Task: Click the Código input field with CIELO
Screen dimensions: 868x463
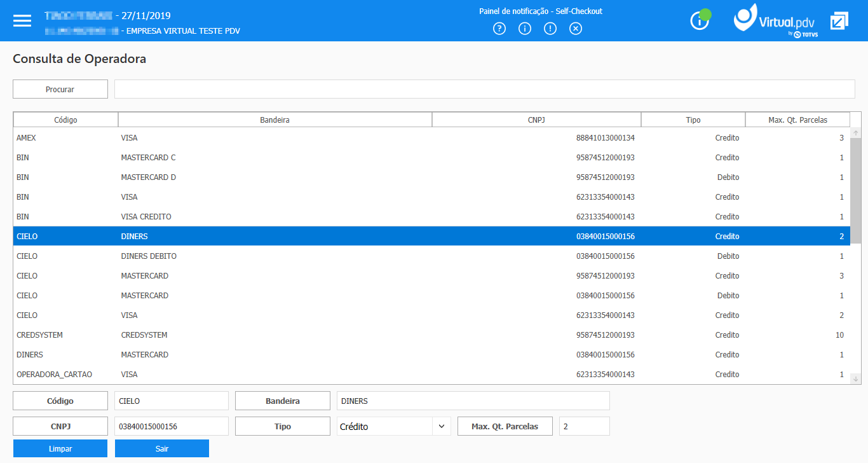Action: 172,401
